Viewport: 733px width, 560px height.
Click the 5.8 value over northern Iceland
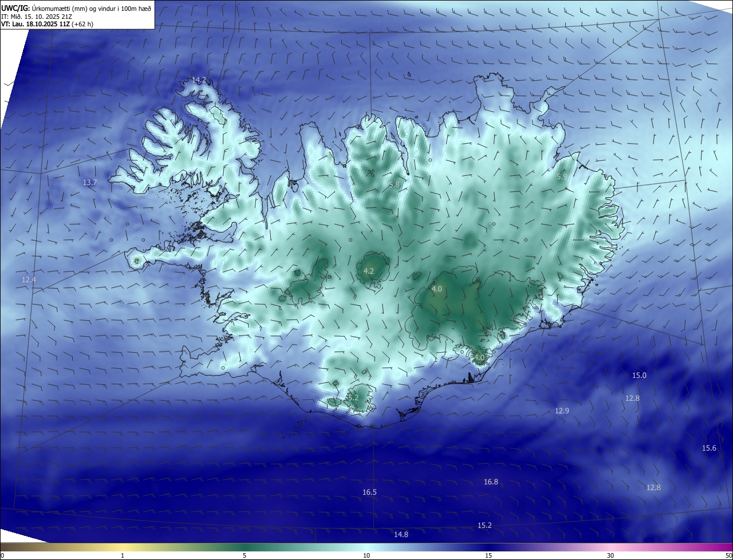[394, 185]
